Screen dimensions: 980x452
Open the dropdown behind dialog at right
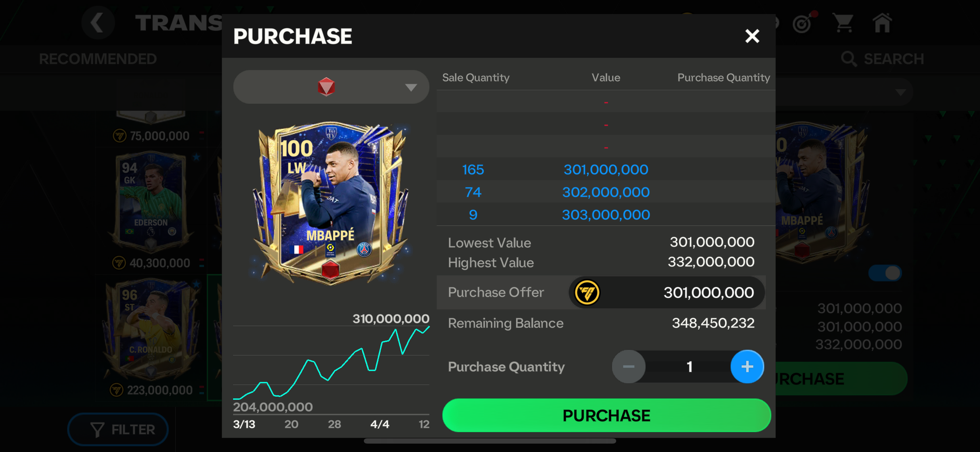(900, 93)
